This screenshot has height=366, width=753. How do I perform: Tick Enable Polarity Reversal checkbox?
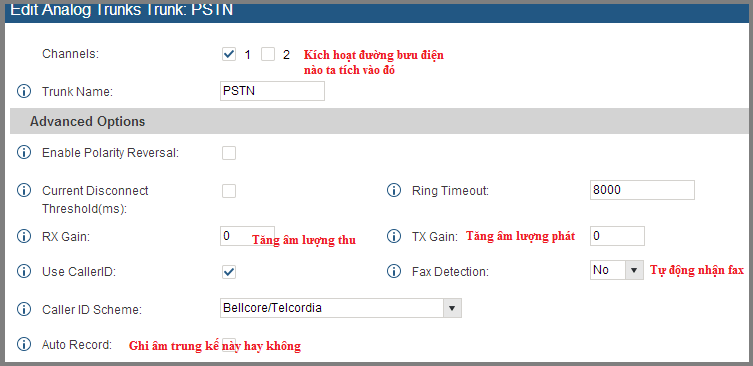(x=229, y=153)
